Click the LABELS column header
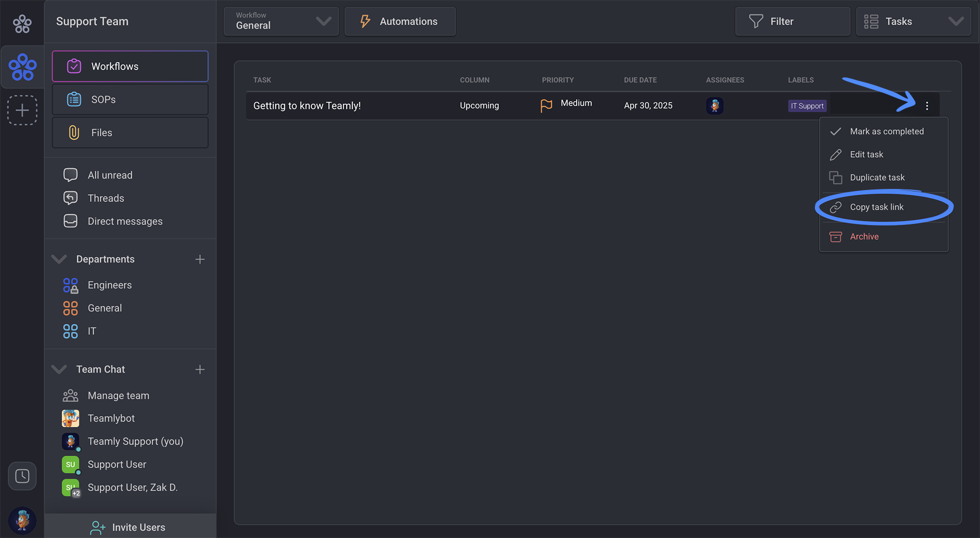 click(x=801, y=80)
